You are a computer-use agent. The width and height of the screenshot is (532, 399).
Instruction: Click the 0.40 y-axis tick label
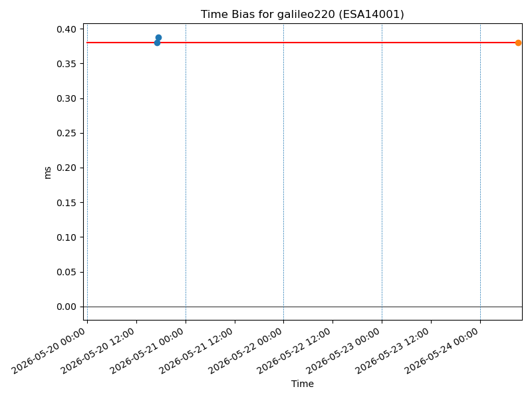pyautogui.click(x=66, y=29)
